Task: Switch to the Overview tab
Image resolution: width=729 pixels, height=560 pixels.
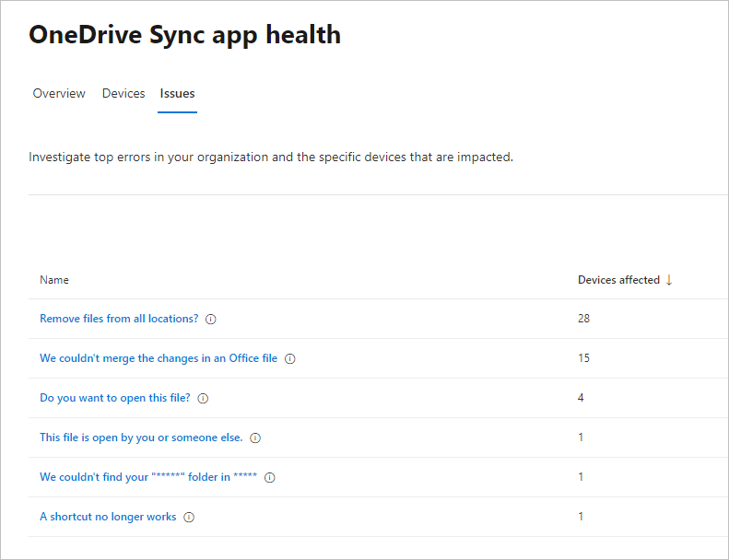Action: point(59,93)
